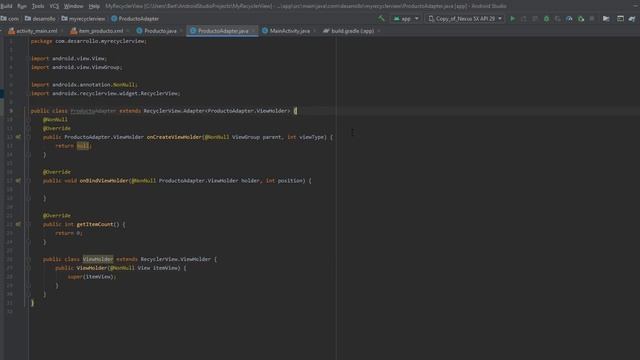
Task: Click override gutter icon beside getItemCount
Action: (x=18, y=224)
